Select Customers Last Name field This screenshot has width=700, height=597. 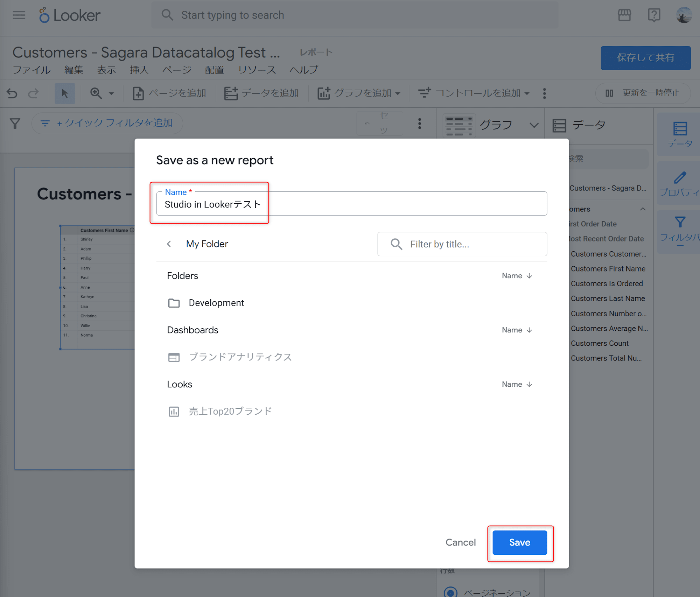point(608,298)
